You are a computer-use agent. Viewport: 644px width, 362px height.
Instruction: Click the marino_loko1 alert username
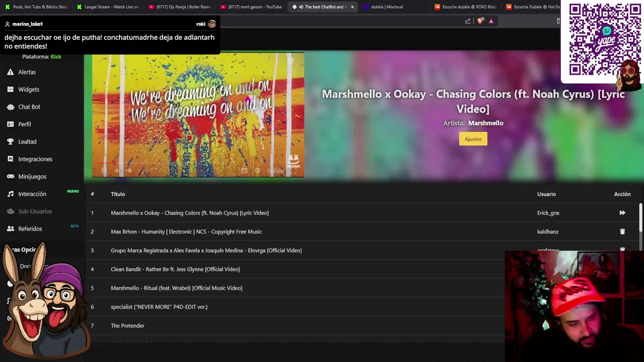click(x=28, y=24)
